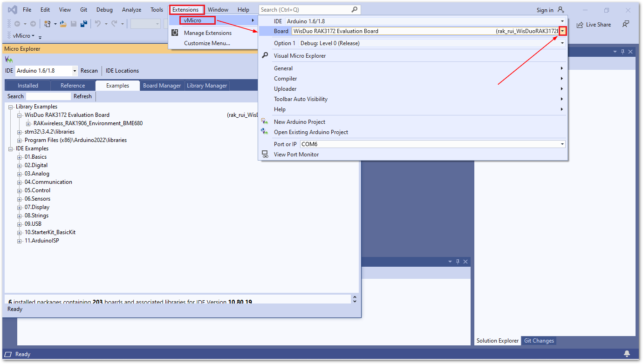Switch to the Git Changes tab
This screenshot has height=364, width=643.
[x=539, y=341]
